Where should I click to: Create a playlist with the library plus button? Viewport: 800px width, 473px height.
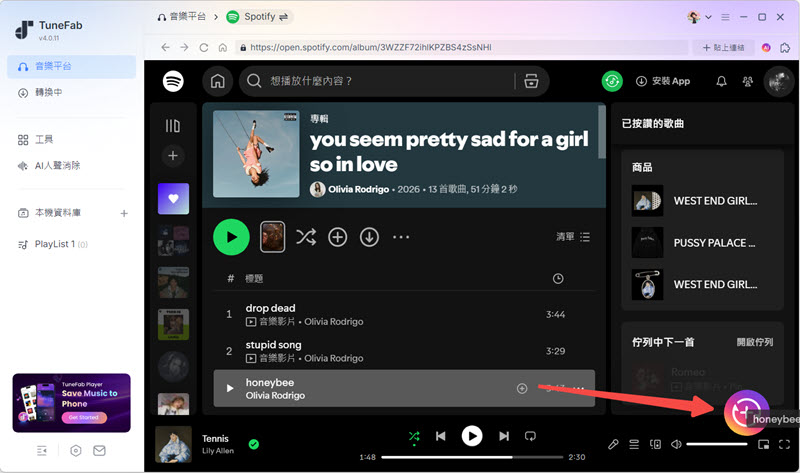tap(173, 156)
